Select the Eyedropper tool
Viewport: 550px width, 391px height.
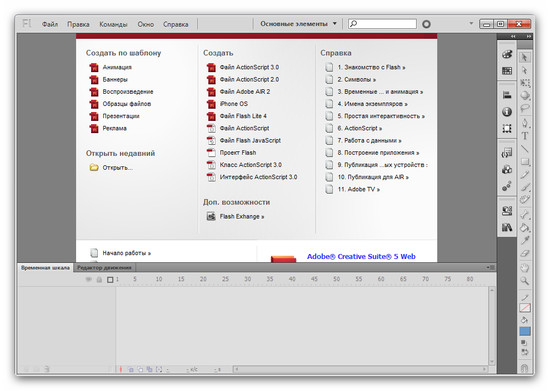tap(525, 240)
